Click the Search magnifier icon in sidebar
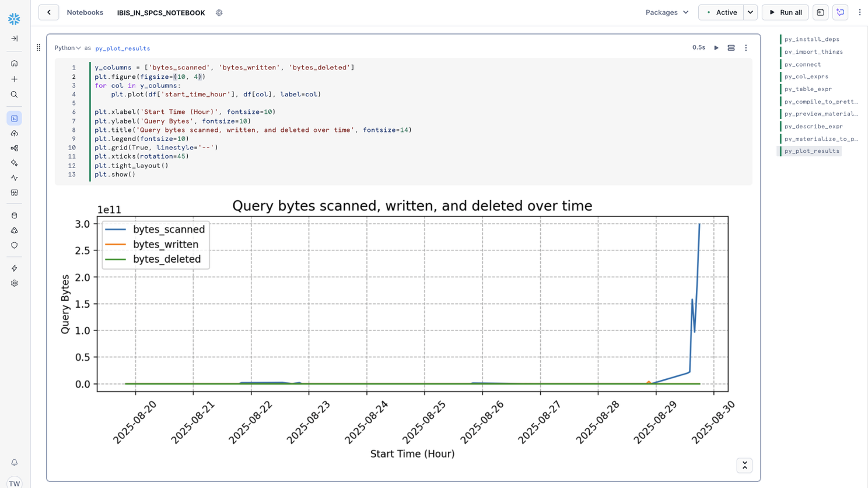The image size is (868, 488). click(15, 95)
